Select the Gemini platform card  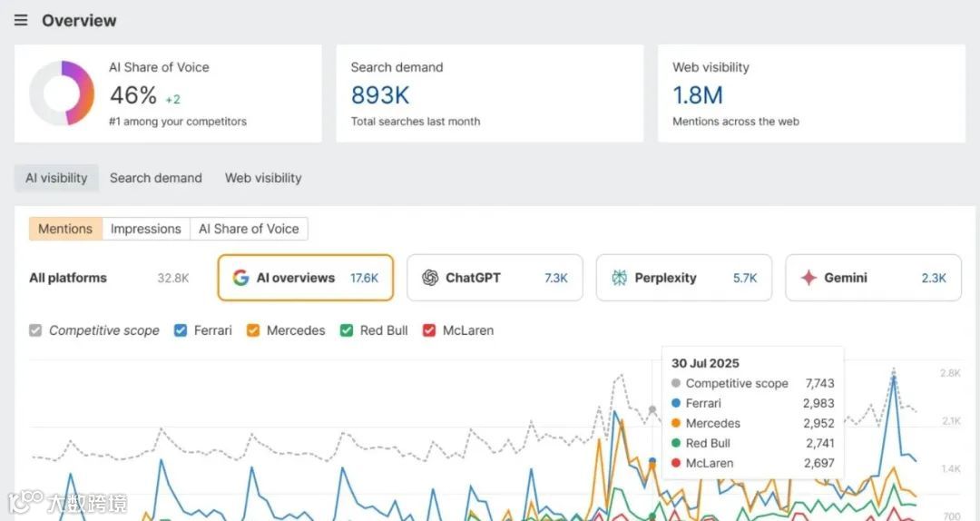pyautogui.click(x=873, y=278)
